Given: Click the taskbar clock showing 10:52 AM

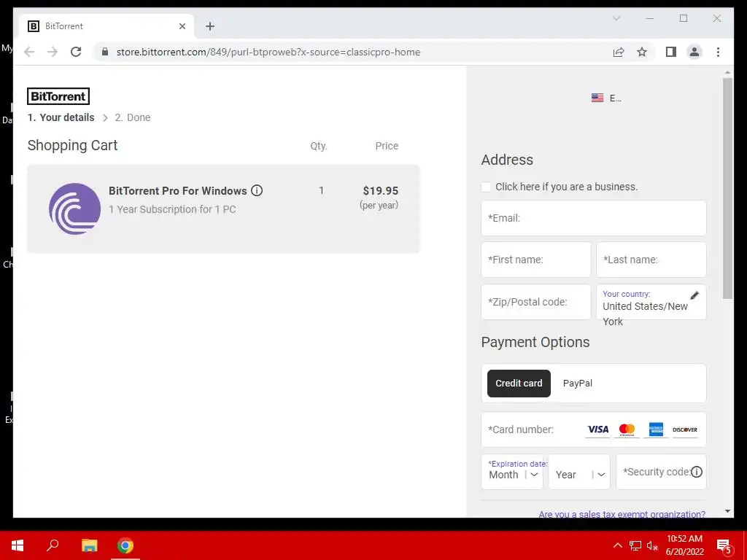Looking at the screenshot, I should point(684,545).
